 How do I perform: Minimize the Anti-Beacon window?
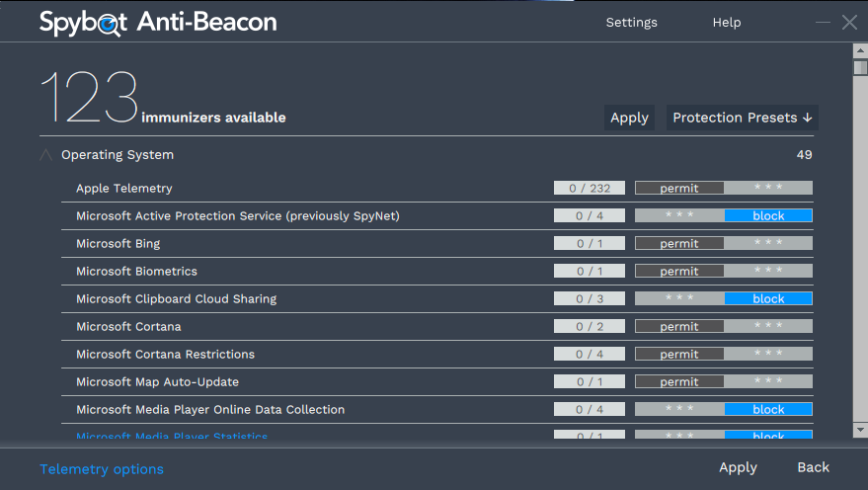[823, 22]
